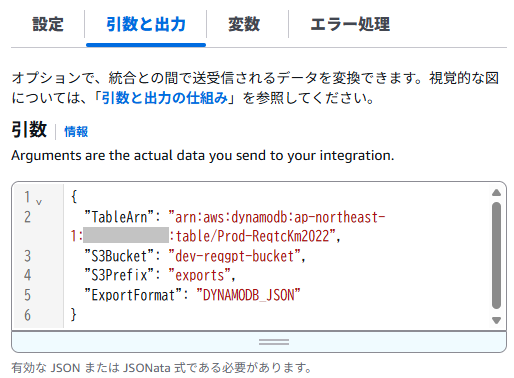The width and height of the screenshot is (514, 378).
Task: Open the 変数 tab
Action: (244, 24)
